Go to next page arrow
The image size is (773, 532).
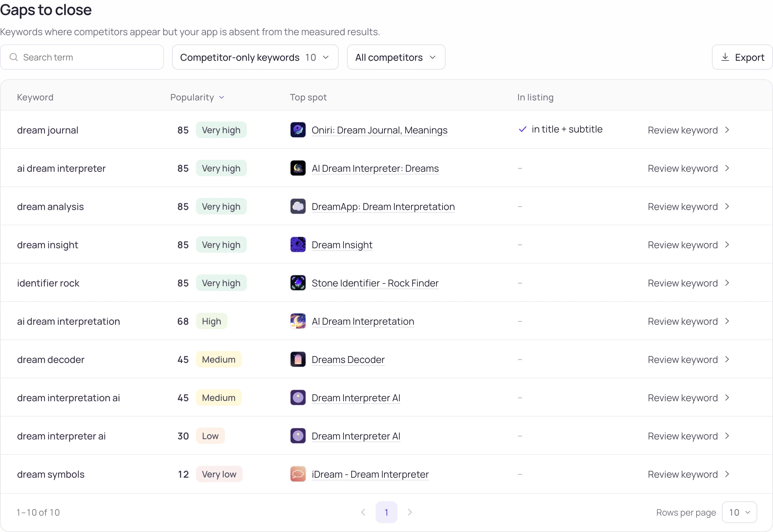click(x=410, y=512)
